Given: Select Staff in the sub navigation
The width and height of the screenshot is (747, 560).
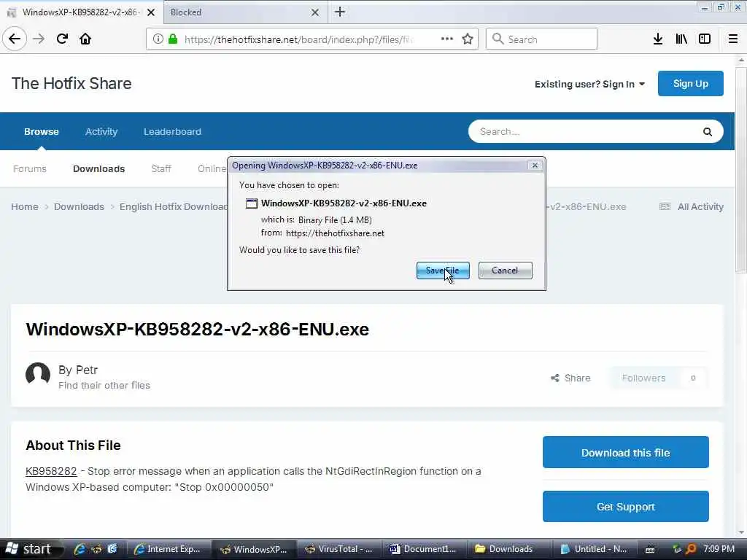Looking at the screenshot, I should click(161, 169).
